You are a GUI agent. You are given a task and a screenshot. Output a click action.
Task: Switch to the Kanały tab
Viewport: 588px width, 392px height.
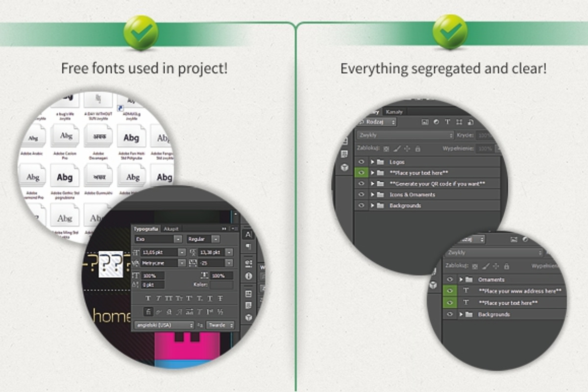[394, 112]
